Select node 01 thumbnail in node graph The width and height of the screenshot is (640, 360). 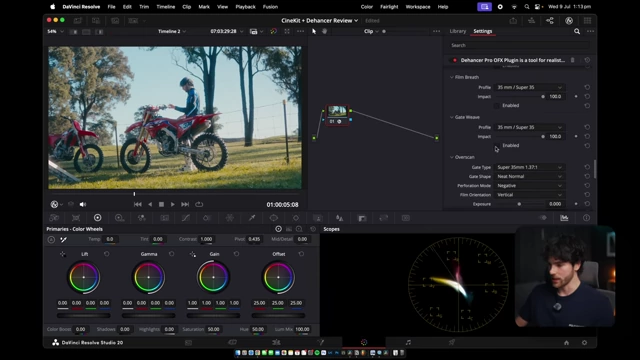click(x=337, y=111)
